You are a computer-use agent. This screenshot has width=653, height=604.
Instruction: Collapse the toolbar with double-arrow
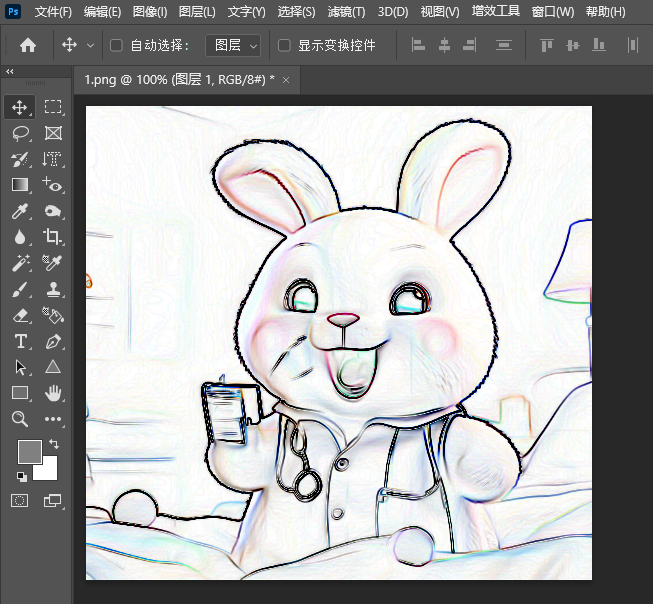tap(10, 72)
